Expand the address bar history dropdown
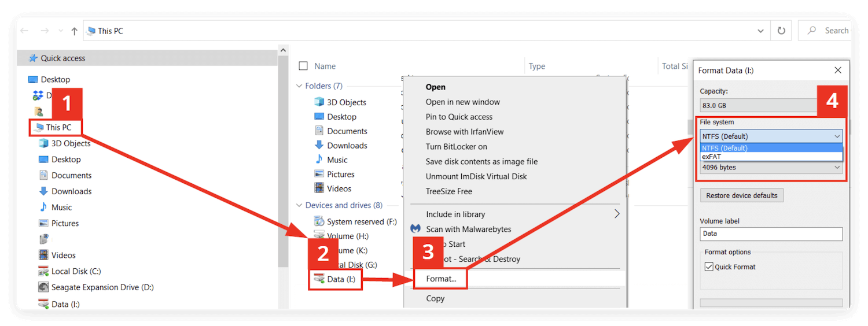868x326 pixels. click(760, 31)
